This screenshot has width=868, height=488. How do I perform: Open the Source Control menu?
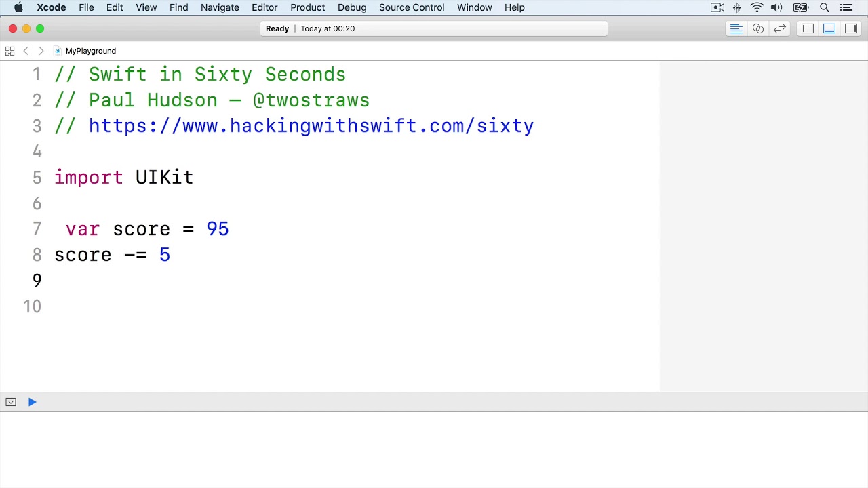[412, 7]
